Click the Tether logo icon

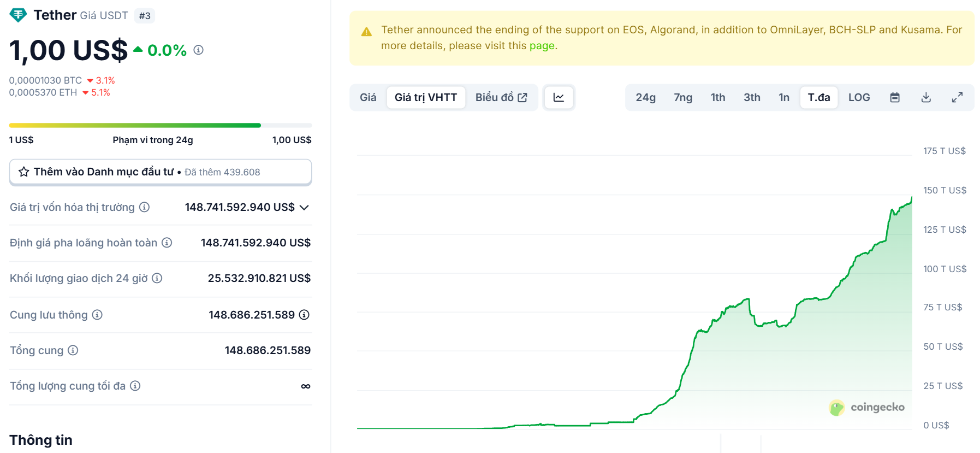tap(18, 15)
